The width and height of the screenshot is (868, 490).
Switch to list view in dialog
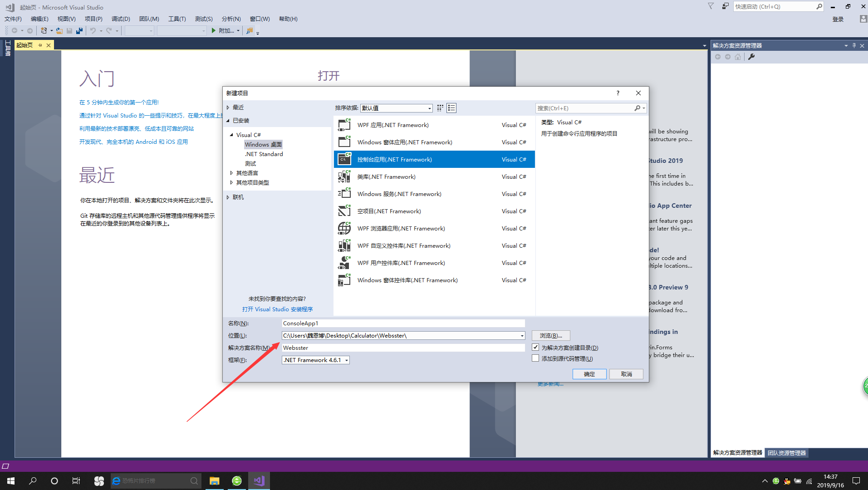(x=451, y=108)
